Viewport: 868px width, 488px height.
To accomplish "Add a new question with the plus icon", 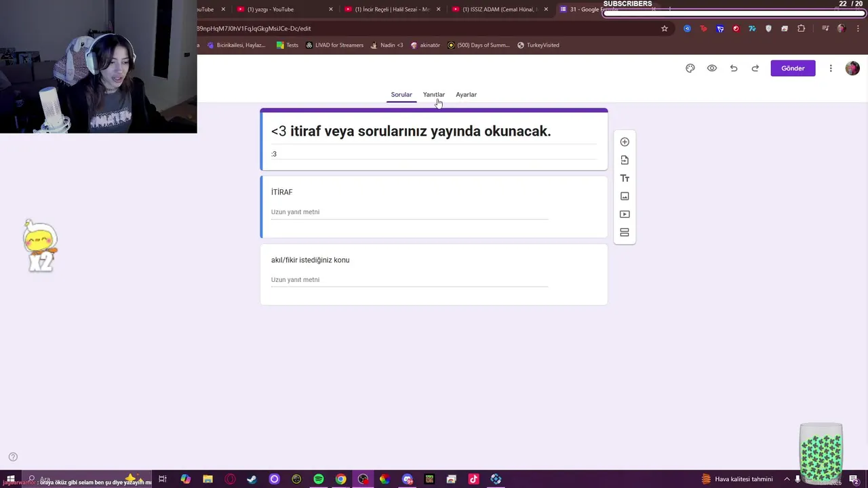I will (x=625, y=142).
